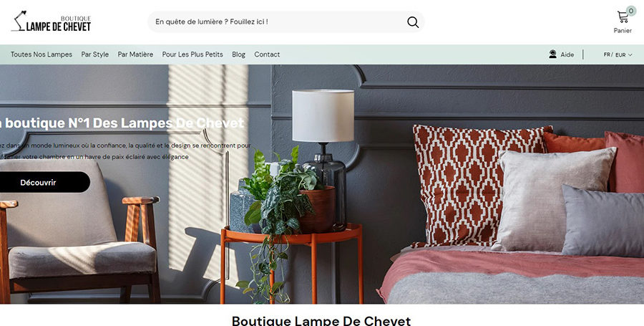Open the Toutes Nos Lampes menu
The width and height of the screenshot is (644, 326).
42,54
